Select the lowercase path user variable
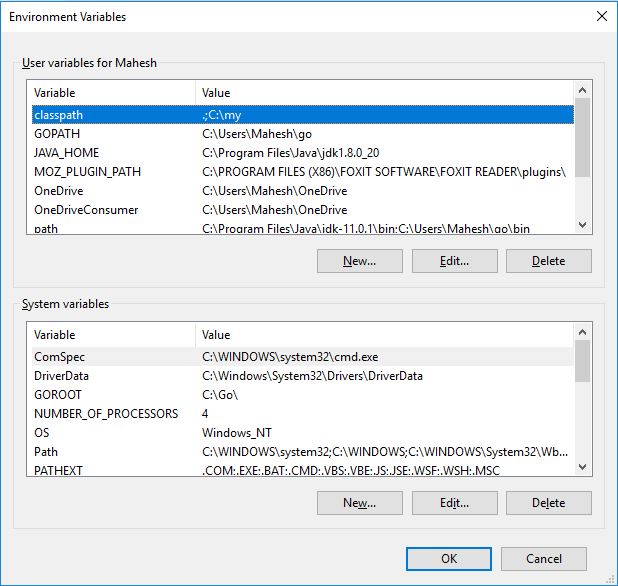 (x=303, y=228)
